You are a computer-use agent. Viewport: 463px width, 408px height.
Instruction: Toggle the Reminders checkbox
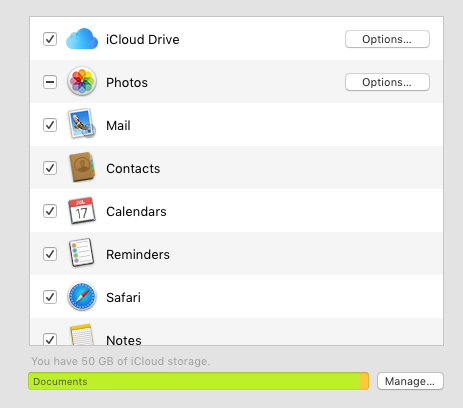pos(50,254)
